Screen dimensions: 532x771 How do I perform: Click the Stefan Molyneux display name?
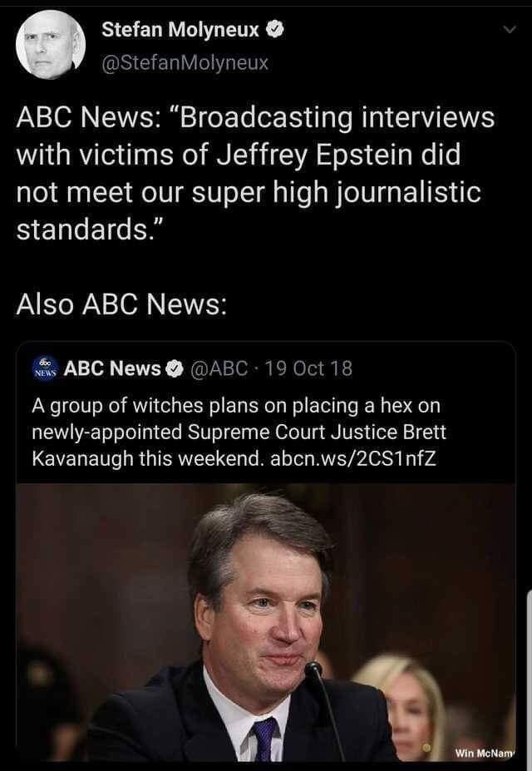[x=180, y=31]
